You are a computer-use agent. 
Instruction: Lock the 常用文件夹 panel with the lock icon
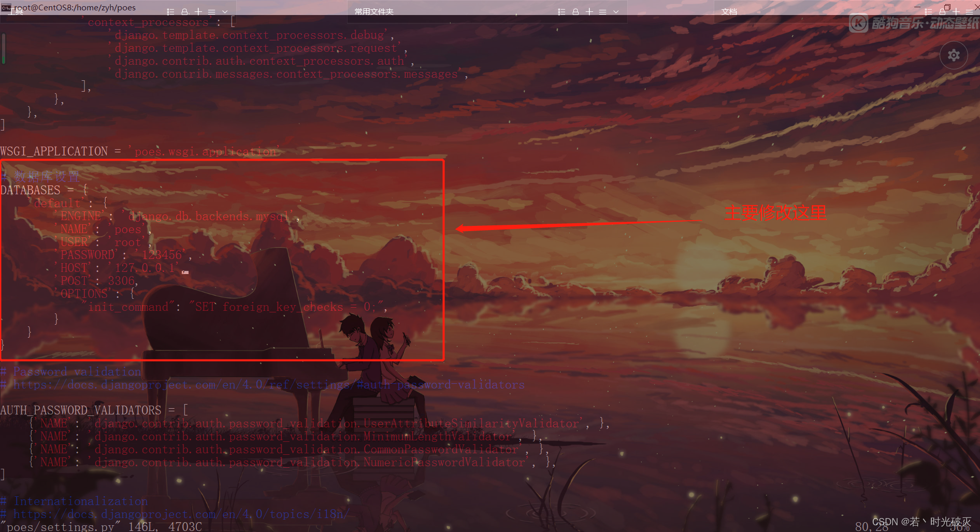click(x=575, y=11)
